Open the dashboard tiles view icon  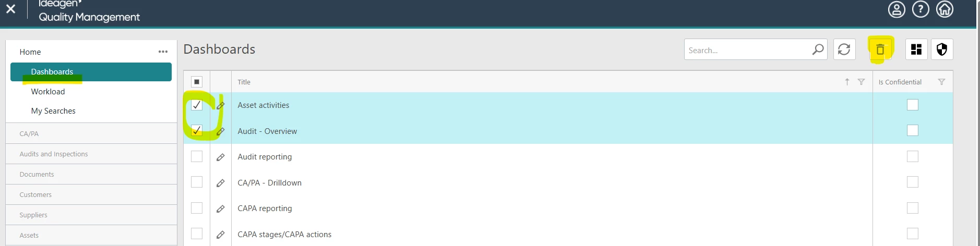click(916, 50)
